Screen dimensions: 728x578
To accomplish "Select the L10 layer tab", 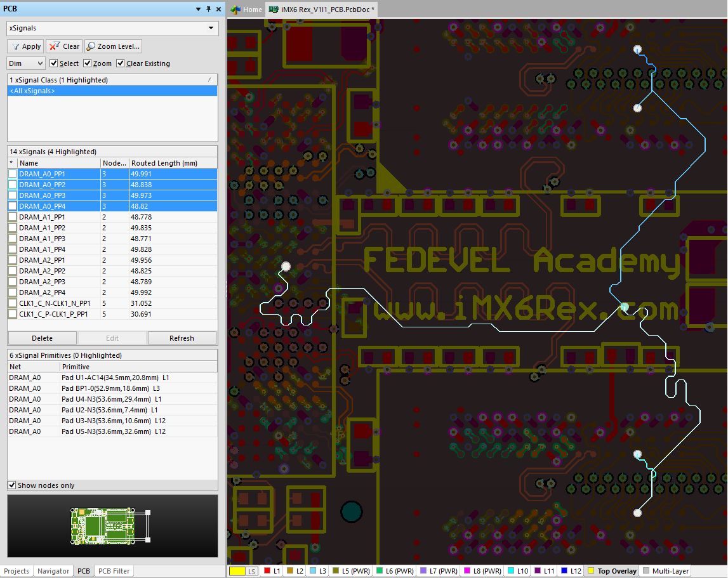I will point(518,571).
